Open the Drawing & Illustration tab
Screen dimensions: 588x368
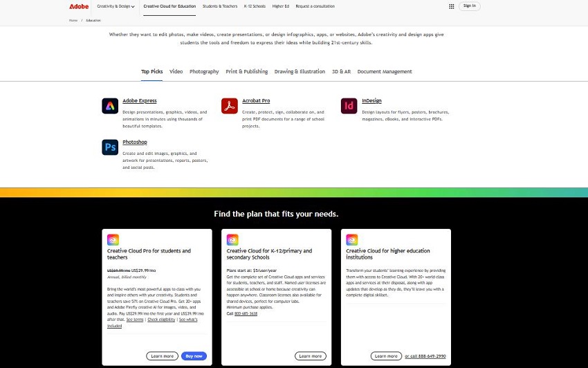pyautogui.click(x=300, y=71)
